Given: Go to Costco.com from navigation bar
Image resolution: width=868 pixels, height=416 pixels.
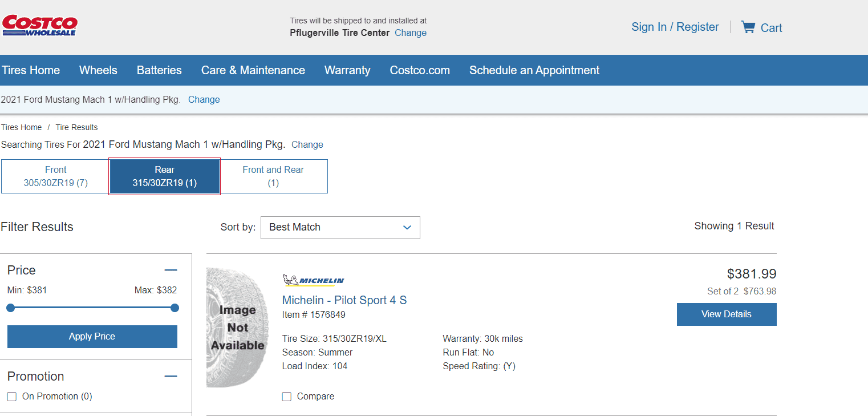Looking at the screenshot, I should 420,70.
